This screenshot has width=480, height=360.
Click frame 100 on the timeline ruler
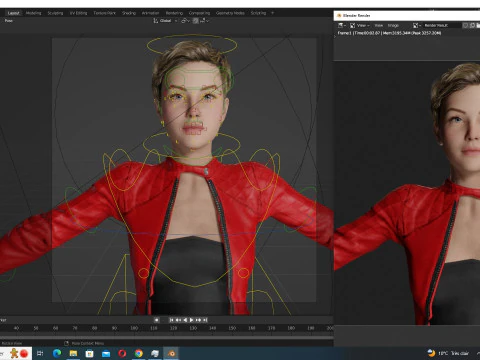(134, 328)
